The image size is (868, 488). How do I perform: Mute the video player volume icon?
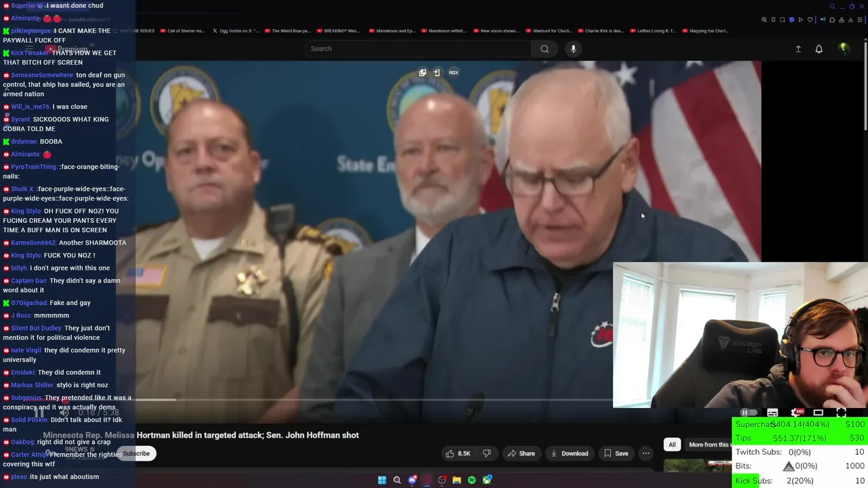pyautogui.click(x=64, y=412)
